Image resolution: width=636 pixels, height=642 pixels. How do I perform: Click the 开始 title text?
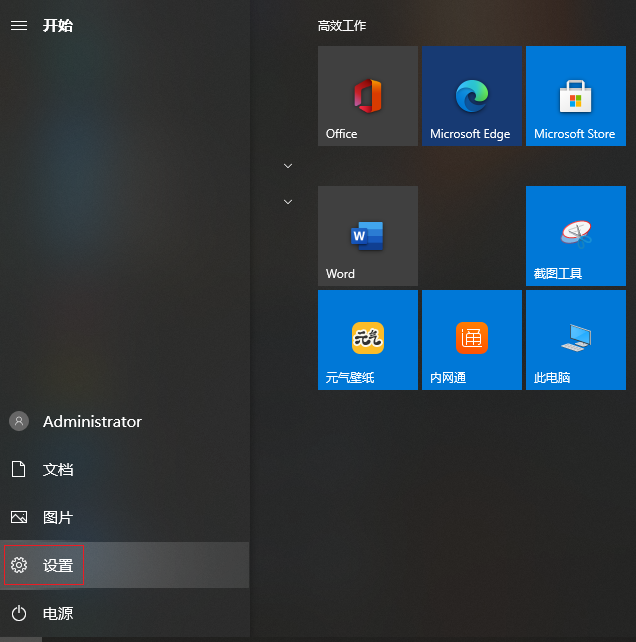[x=58, y=26]
